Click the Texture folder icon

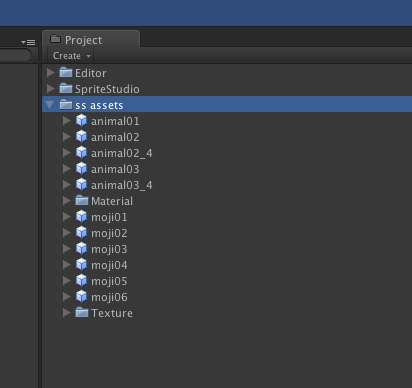tap(82, 312)
